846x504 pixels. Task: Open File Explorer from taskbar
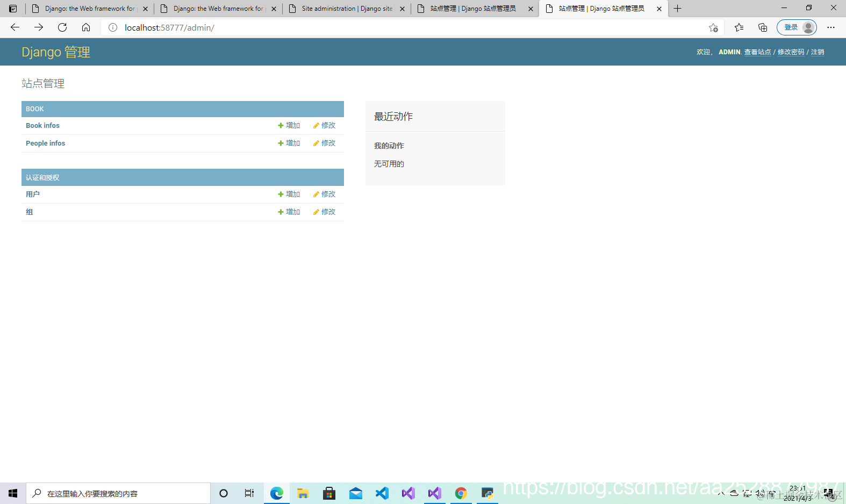(303, 493)
